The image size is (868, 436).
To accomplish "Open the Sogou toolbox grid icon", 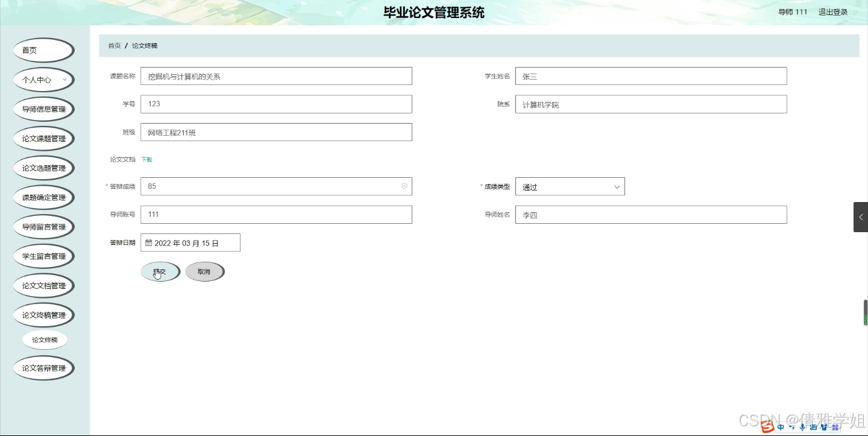I will (835, 427).
